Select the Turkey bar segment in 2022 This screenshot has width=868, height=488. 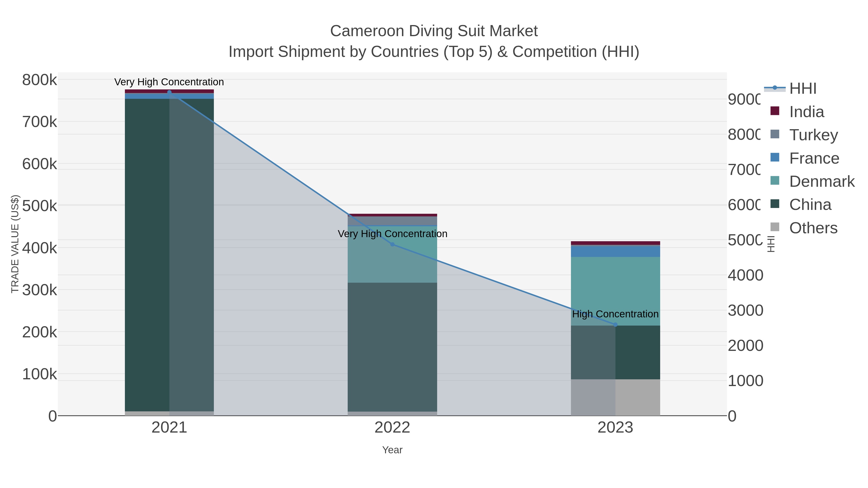[x=392, y=221]
